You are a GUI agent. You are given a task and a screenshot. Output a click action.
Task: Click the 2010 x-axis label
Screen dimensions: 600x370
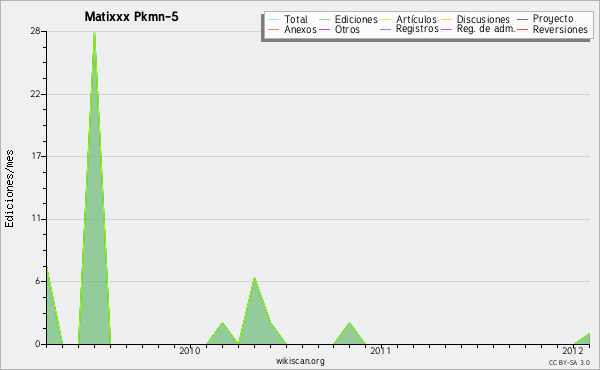[x=190, y=350]
